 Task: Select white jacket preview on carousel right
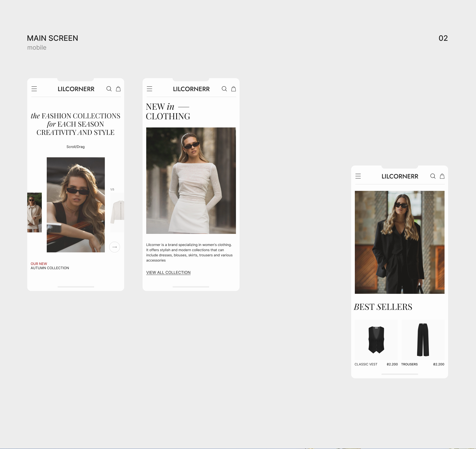117,212
